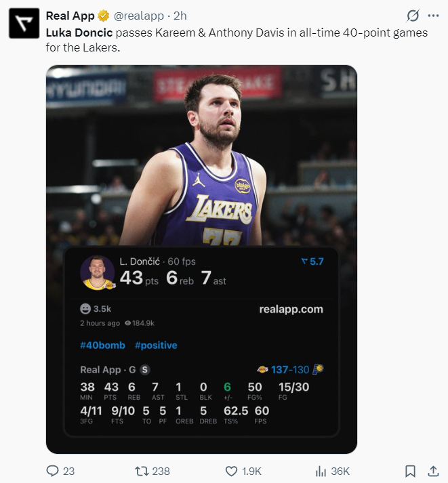View post analytics bar chart icon
The width and height of the screenshot is (448, 483).
[x=321, y=471]
